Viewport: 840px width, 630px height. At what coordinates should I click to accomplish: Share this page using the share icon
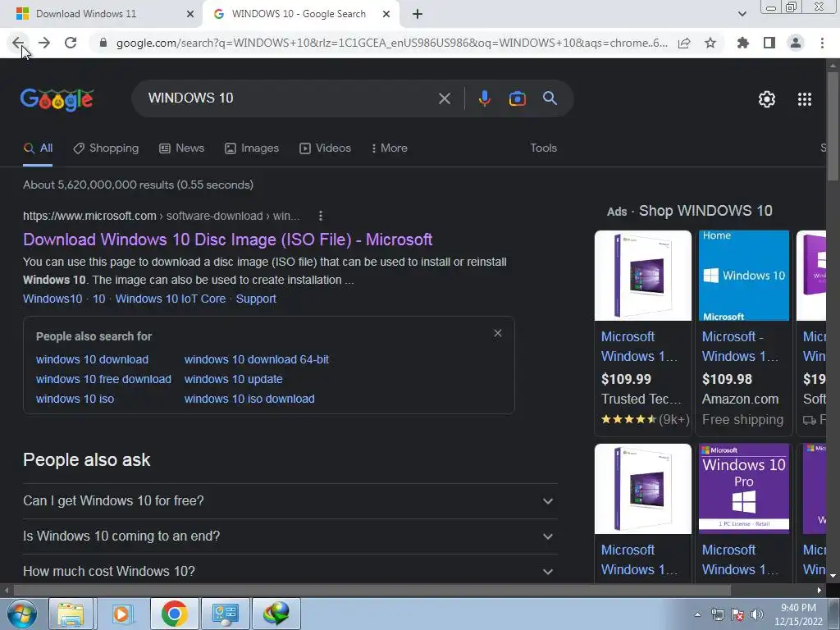point(684,43)
